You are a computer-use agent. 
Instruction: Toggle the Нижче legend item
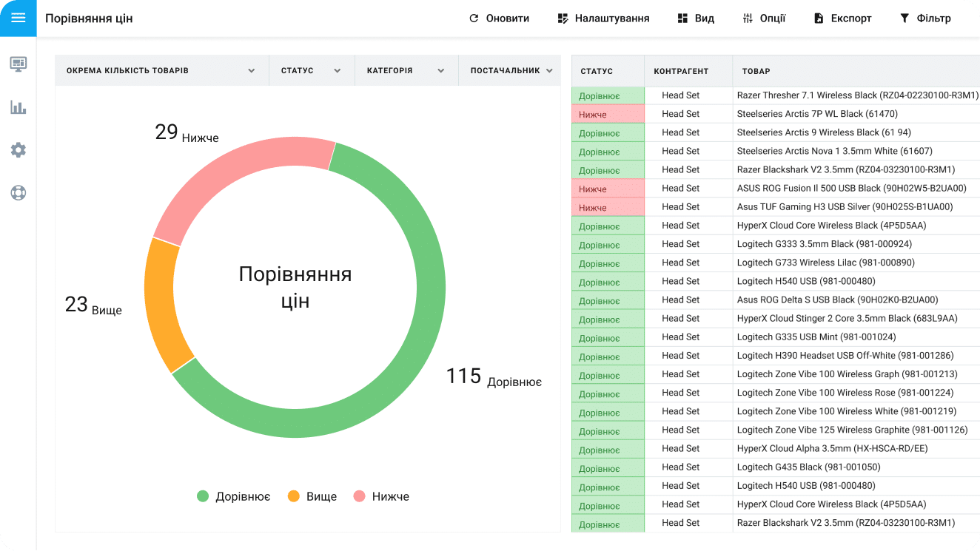point(381,496)
